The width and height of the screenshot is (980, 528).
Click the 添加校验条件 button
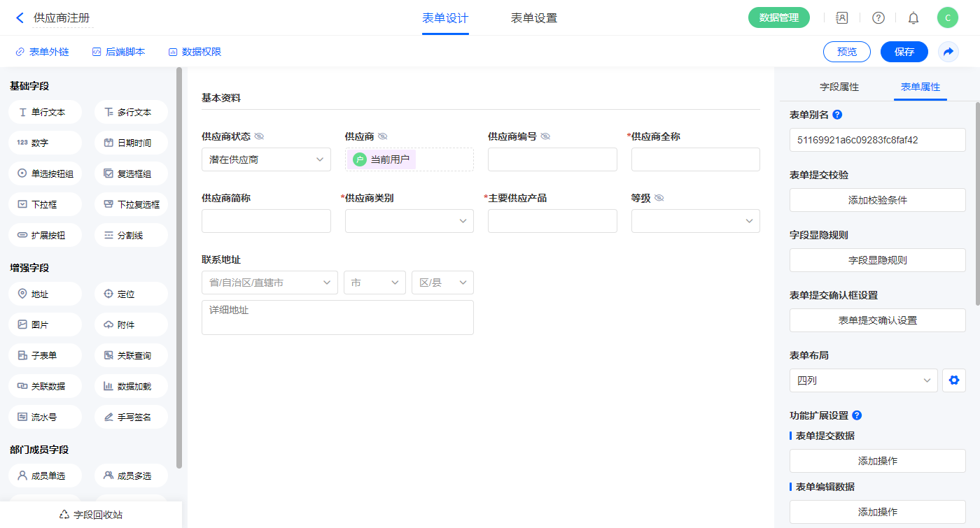click(877, 200)
